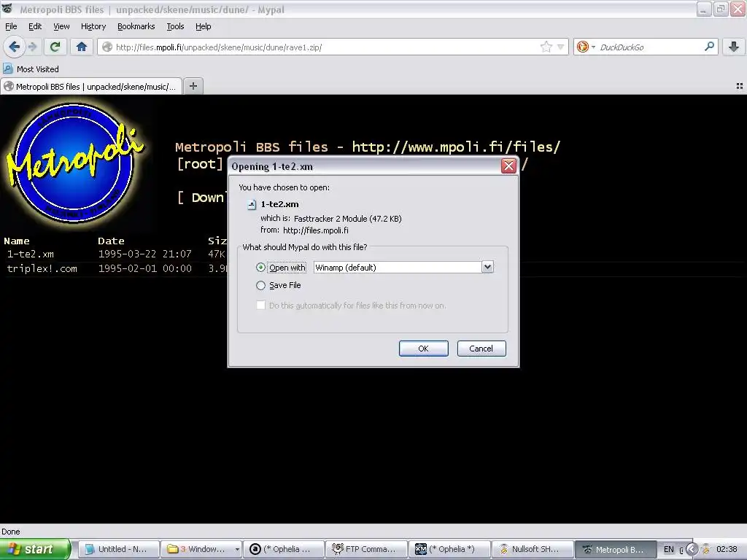Open the File menu

[x=11, y=26]
